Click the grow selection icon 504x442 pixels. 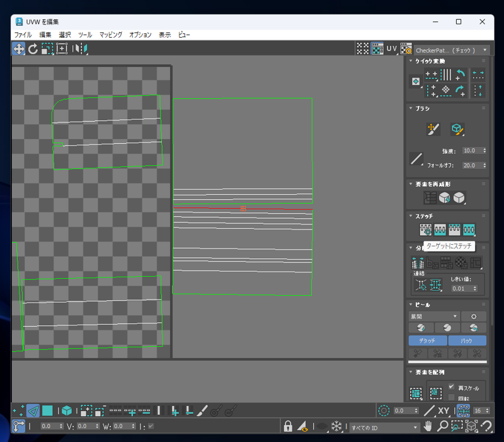pyautogui.click(x=86, y=411)
